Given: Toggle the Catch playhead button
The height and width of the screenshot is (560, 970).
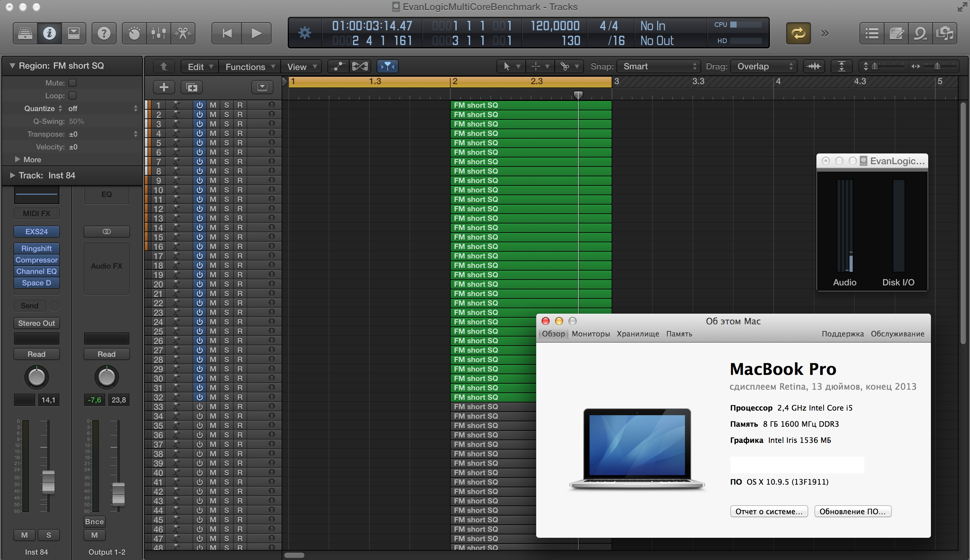Looking at the screenshot, I should [387, 67].
